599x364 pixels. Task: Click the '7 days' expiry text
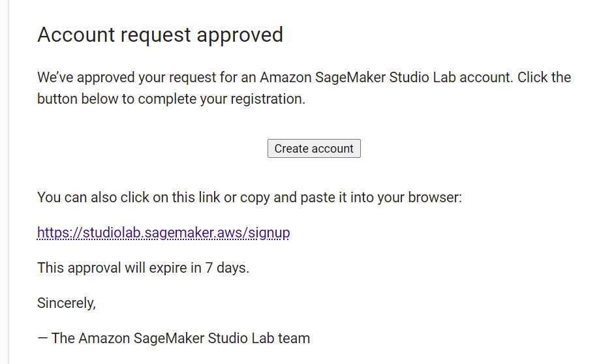[227, 267]
